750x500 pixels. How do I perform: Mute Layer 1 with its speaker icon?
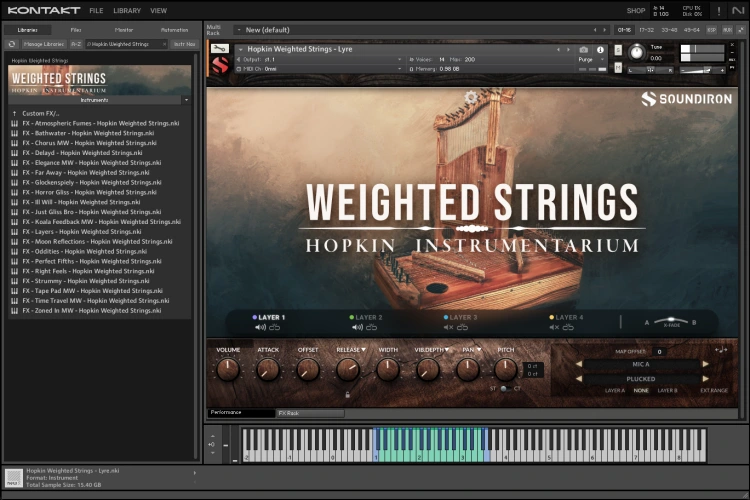pos(260,327)
